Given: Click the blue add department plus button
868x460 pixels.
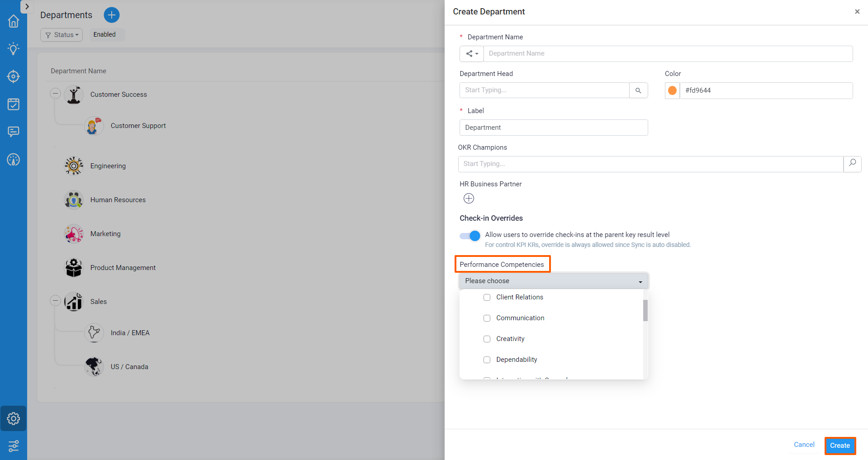Looking at the screenshot, I should [112, 15].
